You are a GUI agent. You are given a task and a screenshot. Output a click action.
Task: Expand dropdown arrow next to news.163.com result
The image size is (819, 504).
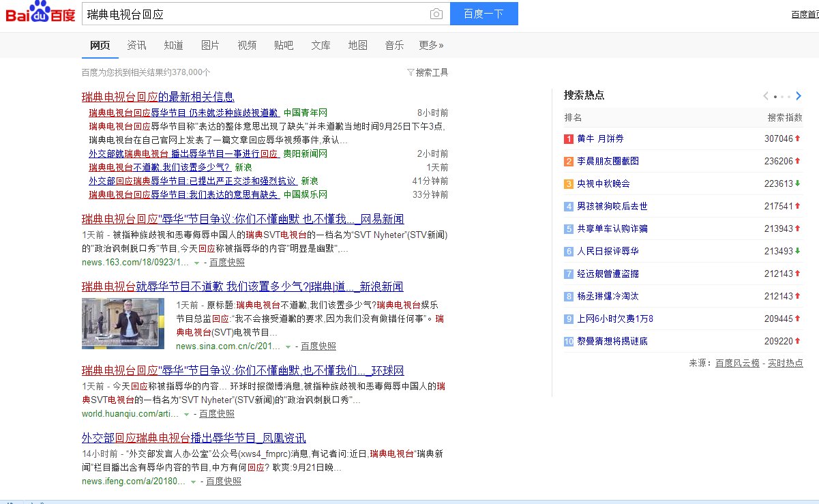pos(196,263)
